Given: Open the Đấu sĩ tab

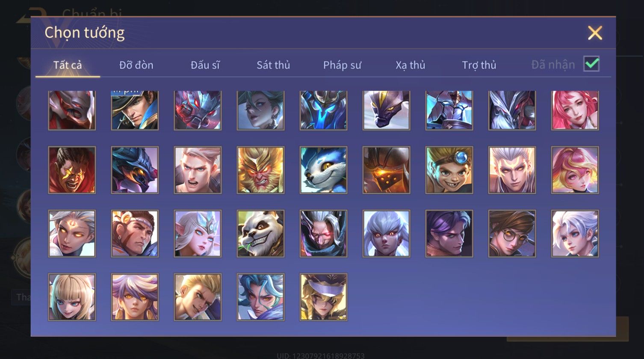Looking at the screenshot, I should click(205, 65).
